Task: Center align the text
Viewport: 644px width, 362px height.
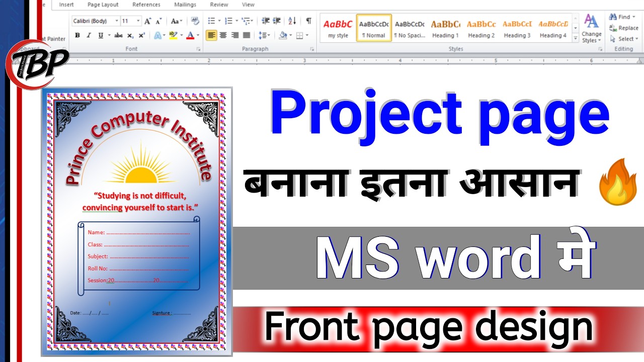Action: pos(223,35)
